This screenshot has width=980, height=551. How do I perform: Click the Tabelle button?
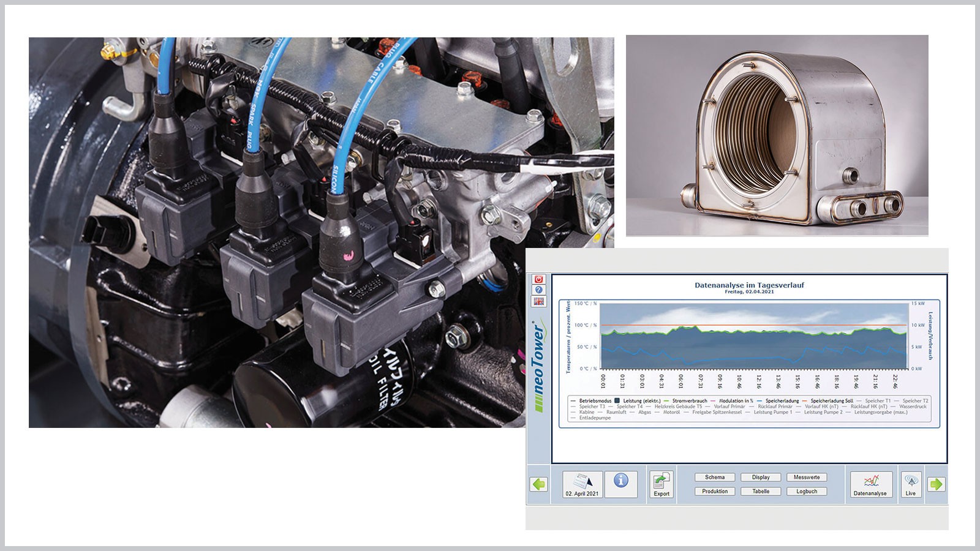click(761, 491)
